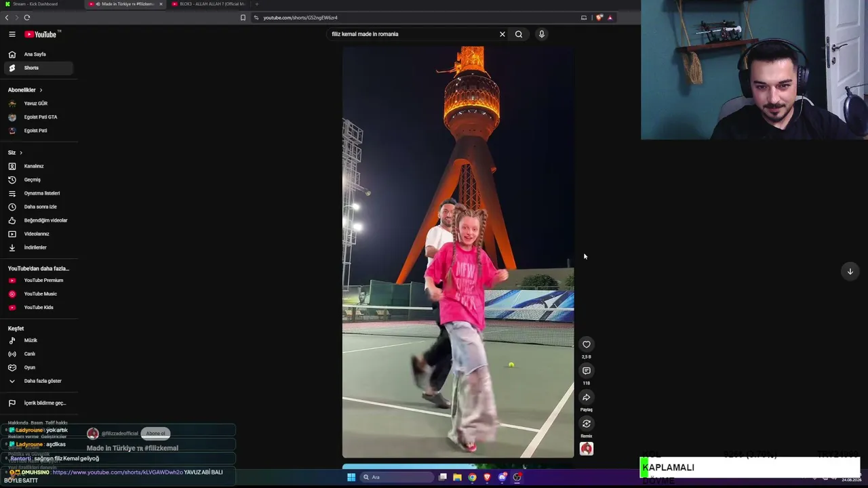Viewport: 868px width, 488px height.
Task: Browse the Canlı live category
Action: pyautogui.click(x=39, y=354)
